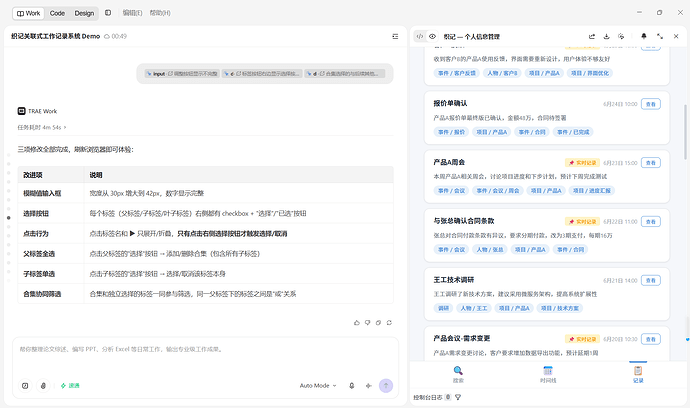Click the cloud sync icon beside 00:49
This screenshot has width=690, height=408.
106,37
